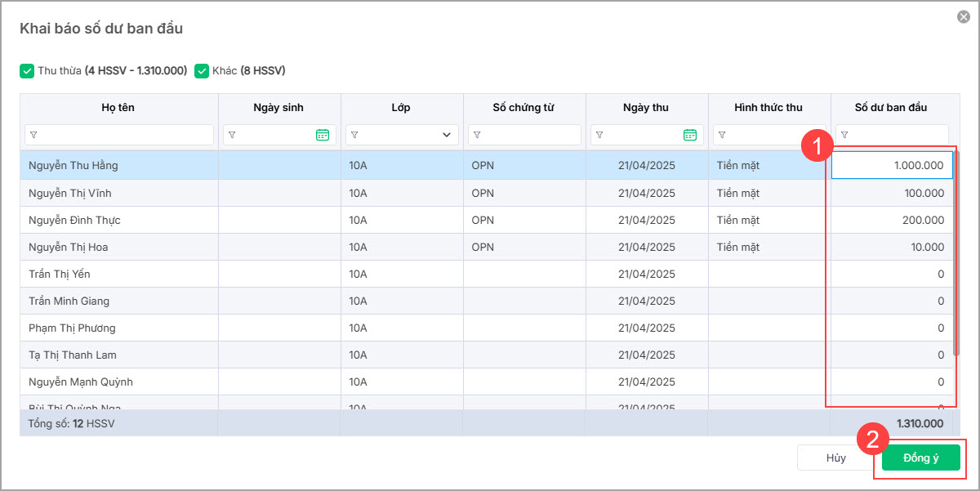Click filter icon in Ngày thu column
980x491 pixels.
[599, 135]
